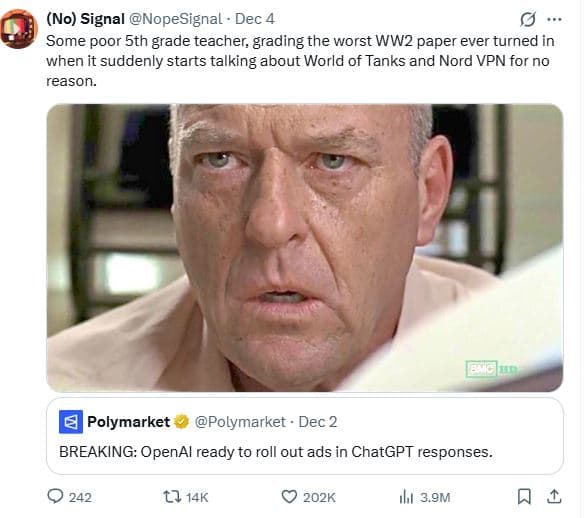Visit the @NopeSignal handle link
Image resolution: width=585 pixels, height=518 pixels.
(175, 19)
